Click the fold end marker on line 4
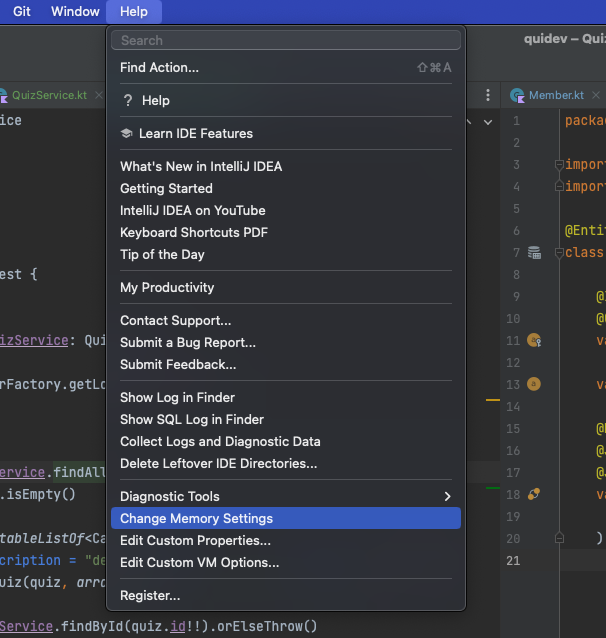 (x=559, y=186)
